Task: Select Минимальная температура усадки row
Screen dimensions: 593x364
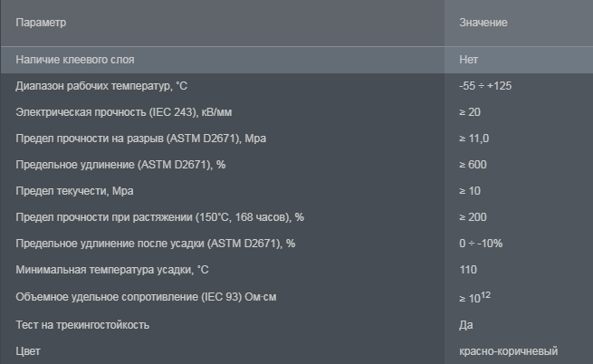Action: point(297,270)
